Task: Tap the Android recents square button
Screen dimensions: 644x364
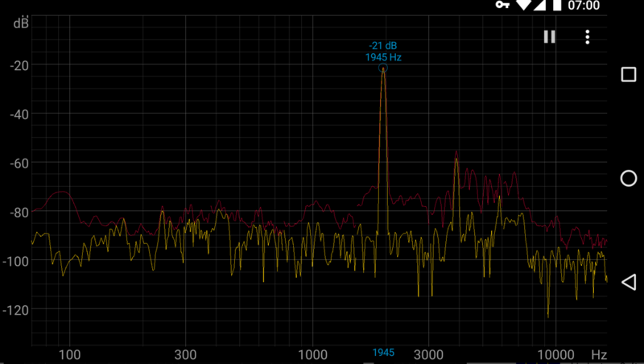Action: point(629,75)
